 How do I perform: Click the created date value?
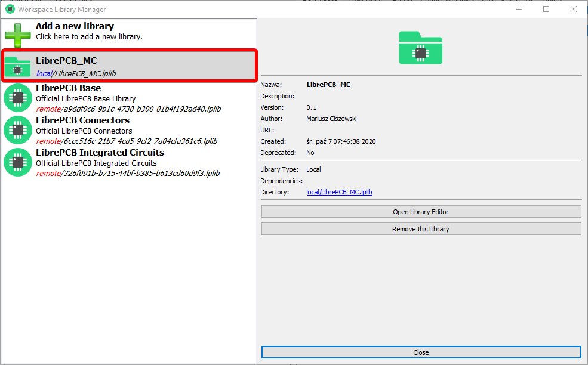pos(341,141)
